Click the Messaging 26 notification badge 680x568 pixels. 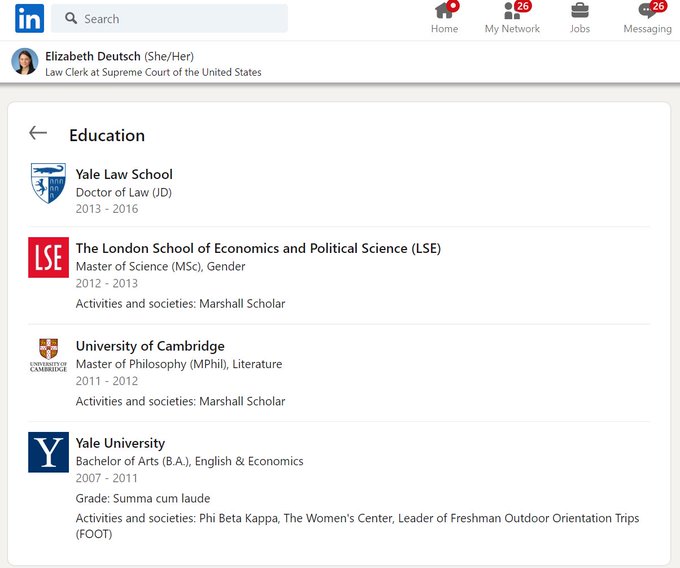click(658, 6)
